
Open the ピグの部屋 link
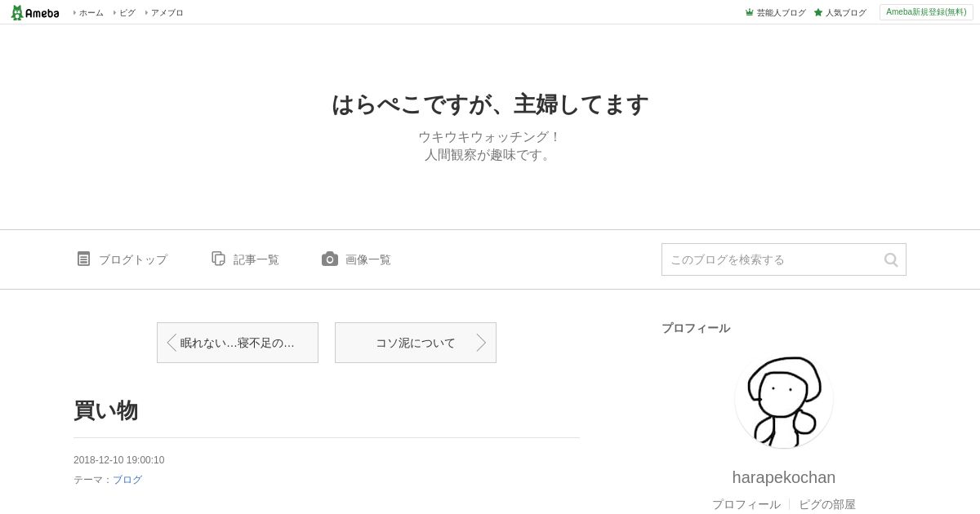pyautogui.click(x=827, y=504)
